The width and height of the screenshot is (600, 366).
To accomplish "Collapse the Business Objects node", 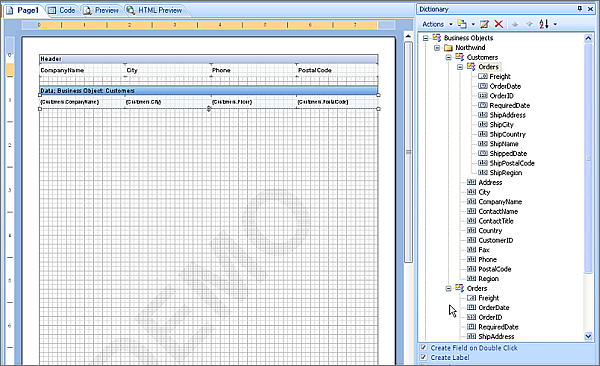I will 426,38.
